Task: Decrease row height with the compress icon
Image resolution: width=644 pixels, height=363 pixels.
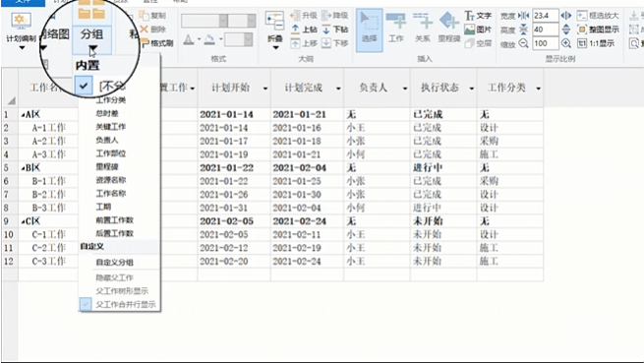Action: click(524, 30)
